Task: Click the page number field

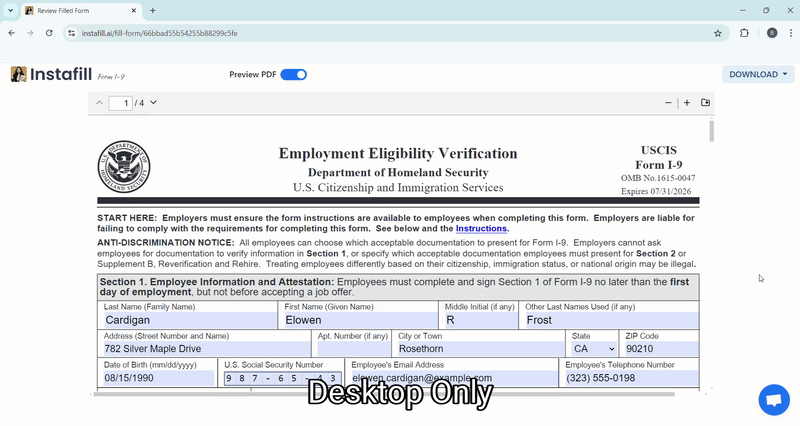Action: [121, 103]
